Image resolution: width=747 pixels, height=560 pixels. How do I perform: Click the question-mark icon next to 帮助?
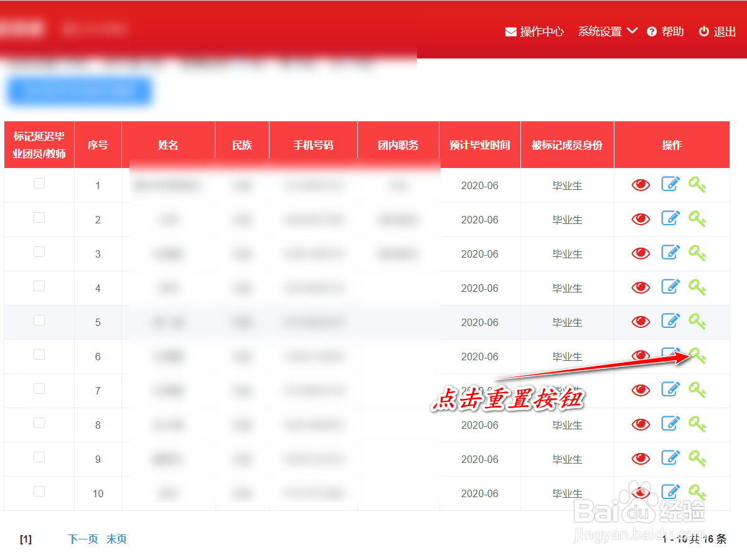tap(651, 32)
